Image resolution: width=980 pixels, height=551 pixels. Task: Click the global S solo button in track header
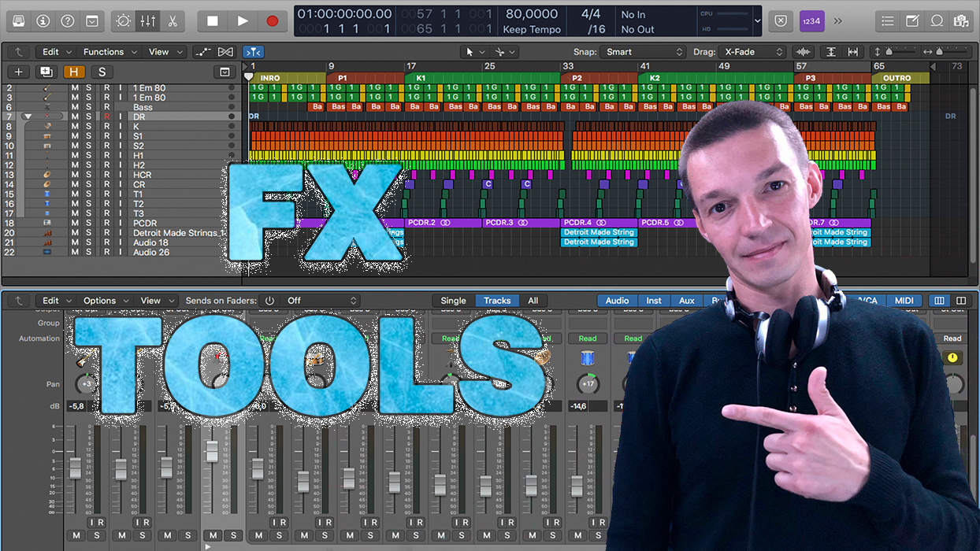[101, 72]
